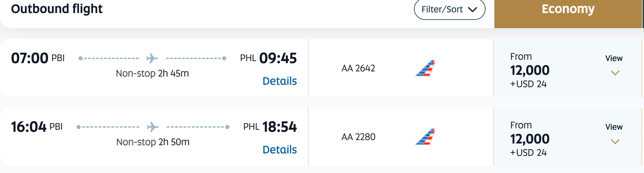Screen dimensions: 644x173
Task: Open Details for the 07:00 flight
Action: (279, 81)
